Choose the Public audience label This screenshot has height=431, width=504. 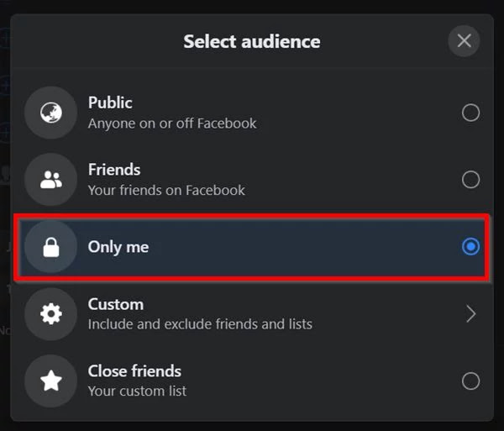click(110, 102)
